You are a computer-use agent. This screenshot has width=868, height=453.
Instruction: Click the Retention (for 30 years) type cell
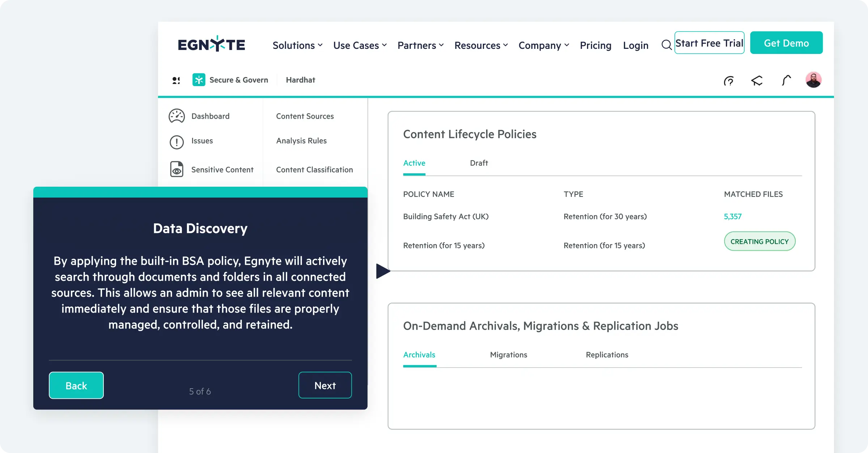(x=605, y=216)
